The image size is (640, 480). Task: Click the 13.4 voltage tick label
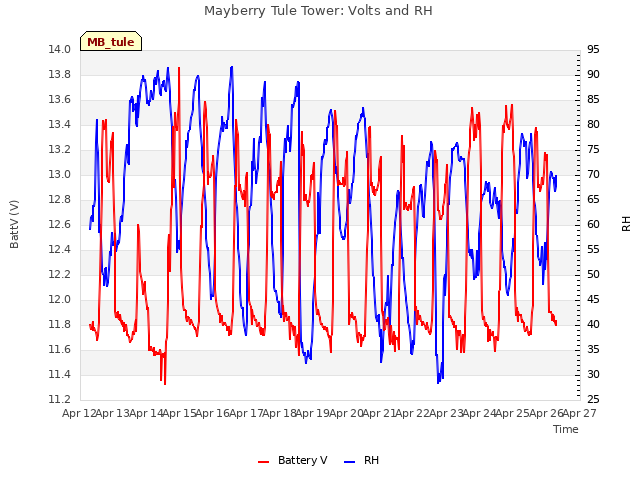click(60, 125)
